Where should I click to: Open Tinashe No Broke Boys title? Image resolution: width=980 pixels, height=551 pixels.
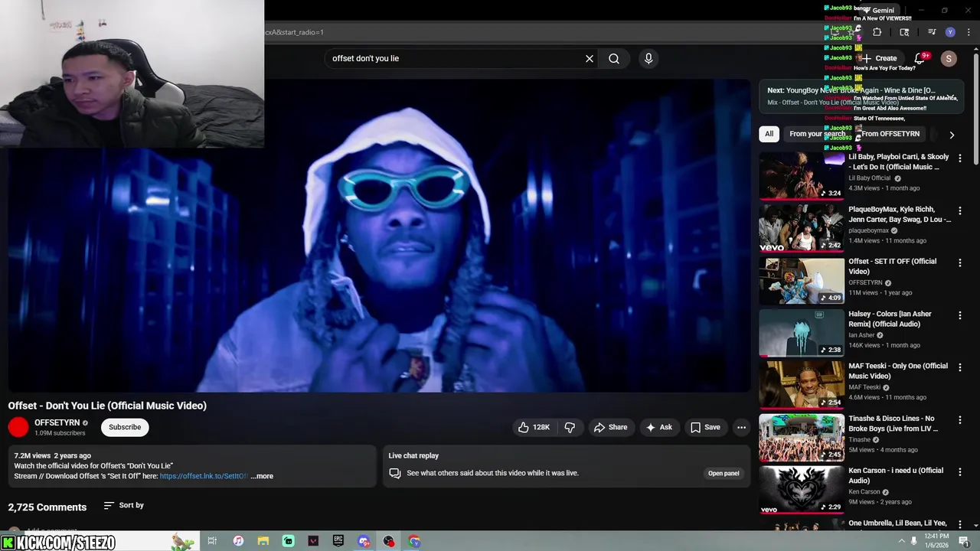pos(893,423)
